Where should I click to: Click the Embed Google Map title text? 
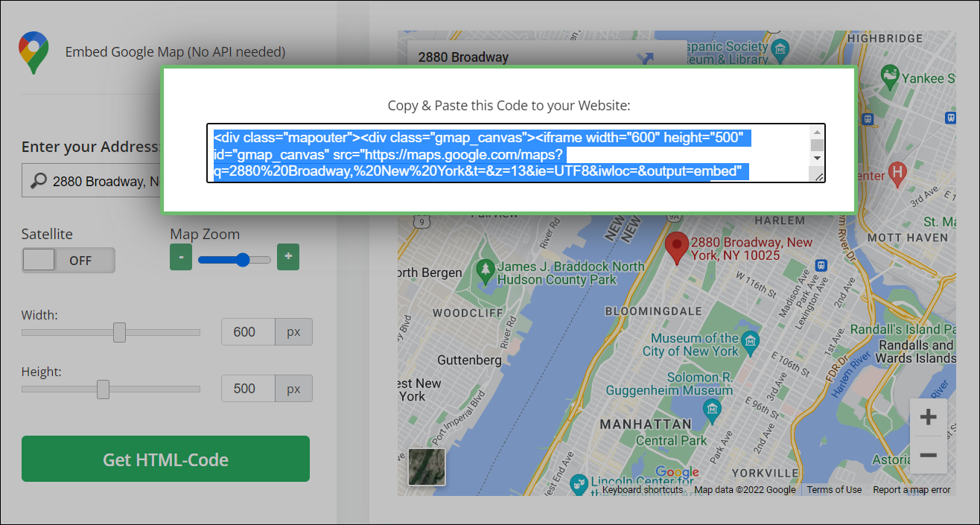[175, 52]
